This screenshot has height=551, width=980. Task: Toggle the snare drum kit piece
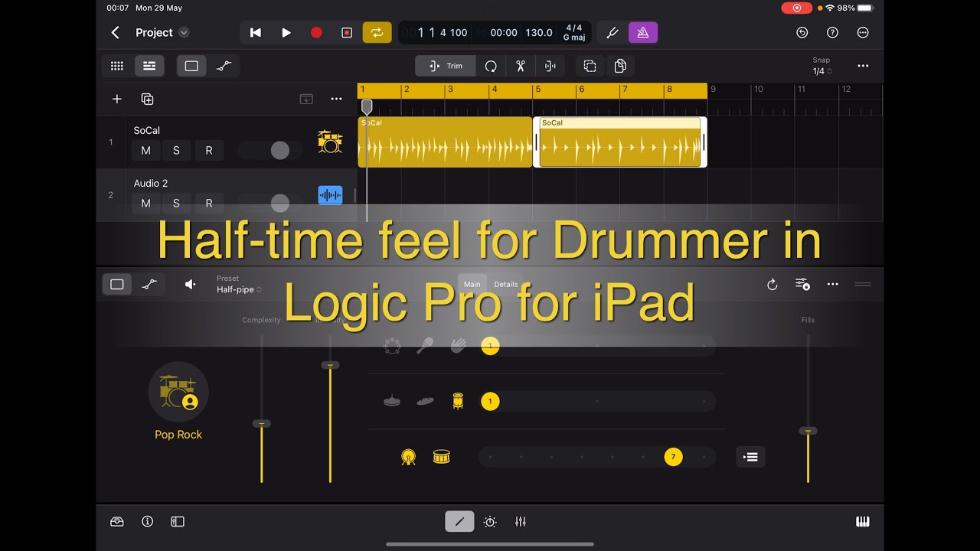pyautogui.click(x=441, y=457)
